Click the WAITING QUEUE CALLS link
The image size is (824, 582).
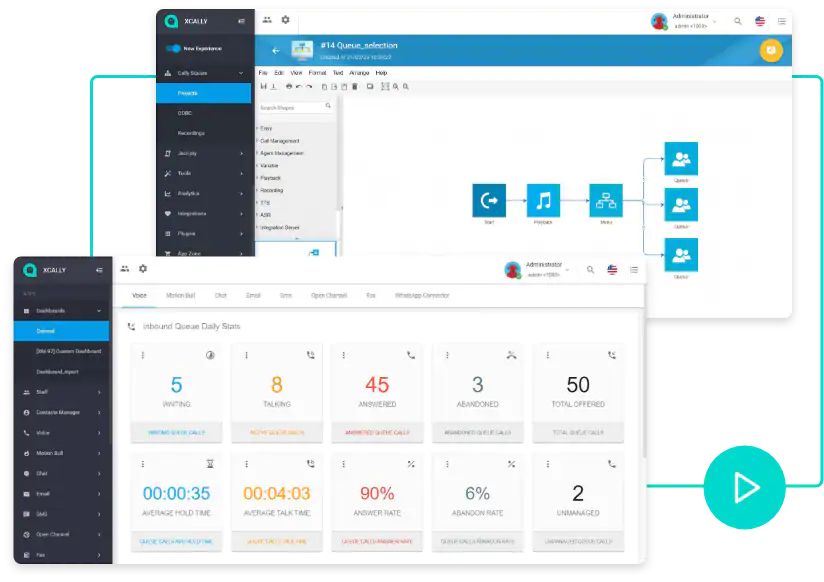click(x=176, y=432)
